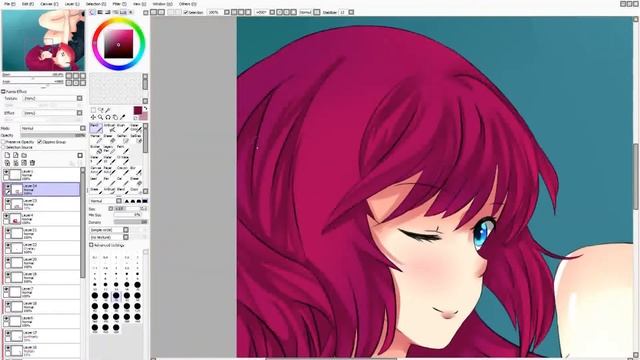
Task: Click the layer Opacity slider
Action: click(53, 135)
